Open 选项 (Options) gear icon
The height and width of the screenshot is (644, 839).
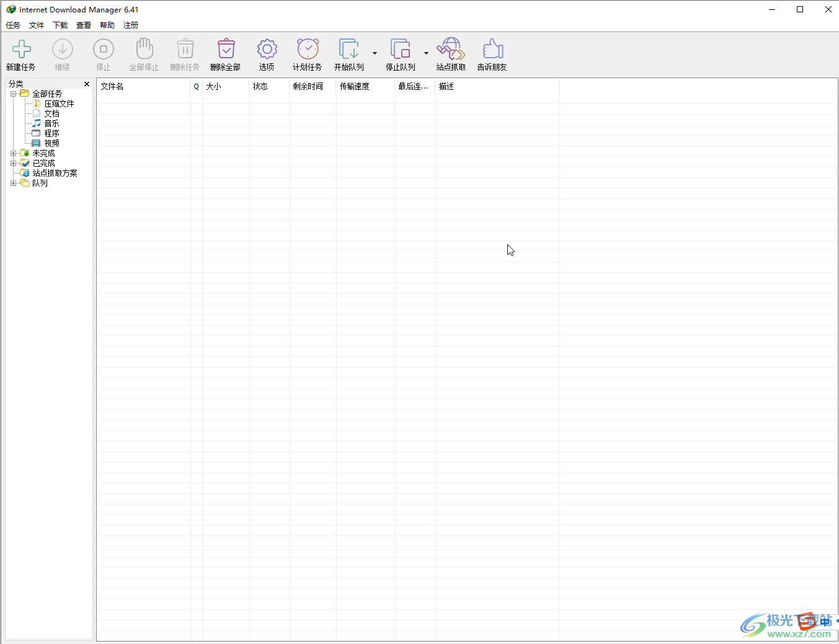pyautogui.click(x=267, y=49)
